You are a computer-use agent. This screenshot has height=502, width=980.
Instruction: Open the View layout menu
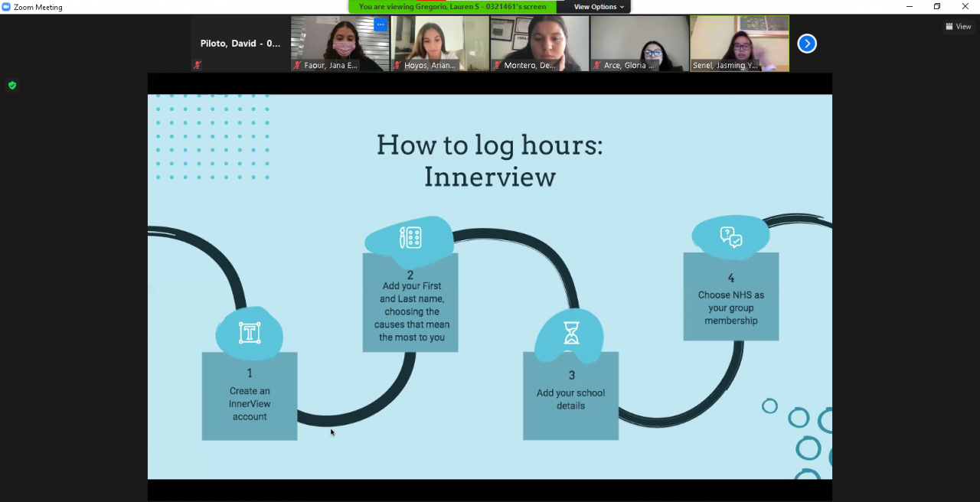(x=959, y=27)
